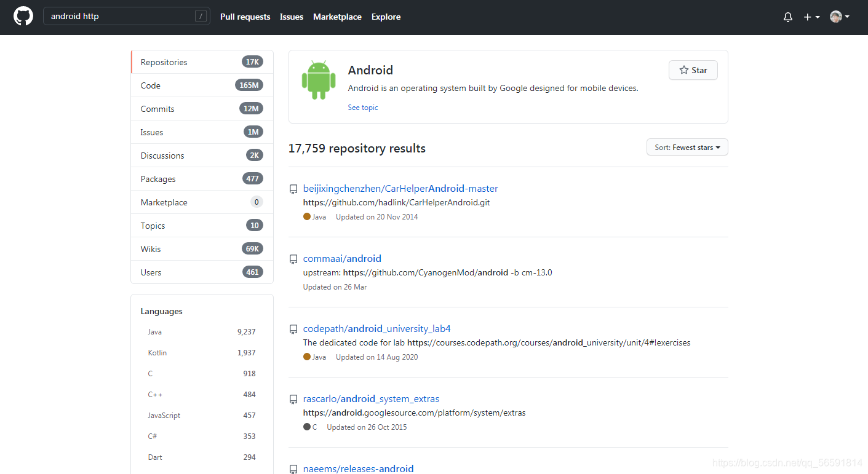The height and width of the screenshot is (474, 868).
Task: Click repo icon beside codepath/android_university_lab4
Action: pos(293,330)
